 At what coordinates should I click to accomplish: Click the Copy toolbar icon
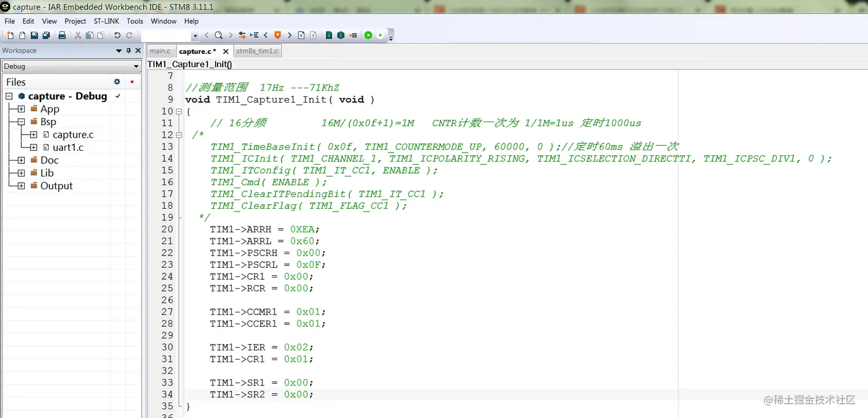(x=90, y=36)
